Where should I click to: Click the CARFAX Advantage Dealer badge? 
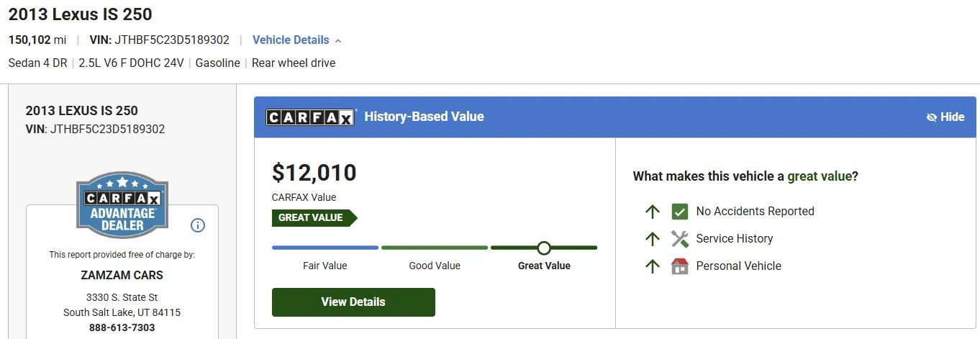coord(122,204)
